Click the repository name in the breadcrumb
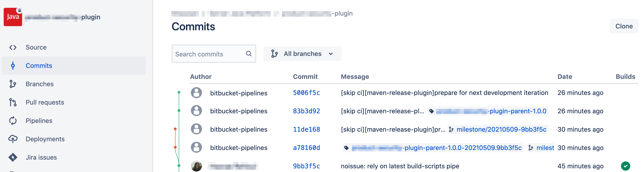This screenshot has height=172, width=644. coord(317,14)
